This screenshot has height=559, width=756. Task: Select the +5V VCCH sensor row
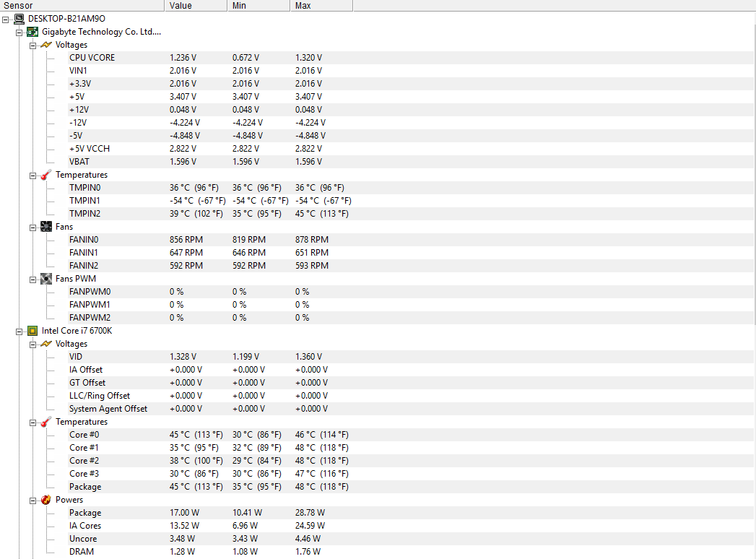pyautogui.click(x=411, y=149)
